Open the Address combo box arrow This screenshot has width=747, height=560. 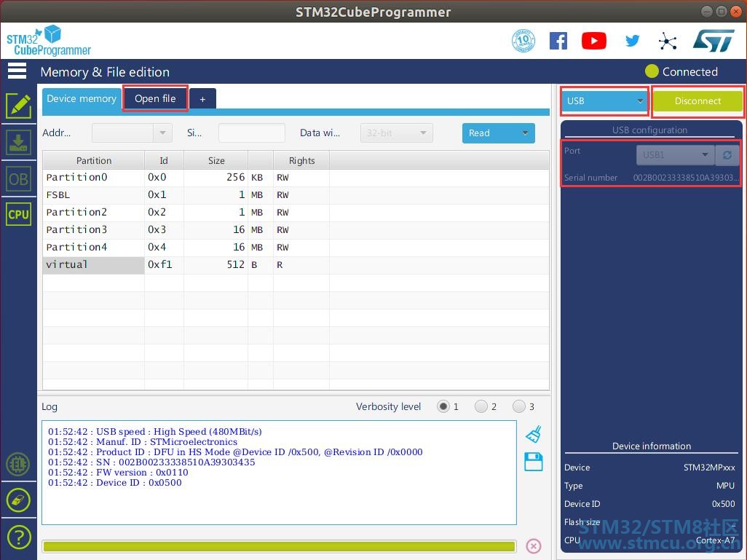[x=162, y=133]
